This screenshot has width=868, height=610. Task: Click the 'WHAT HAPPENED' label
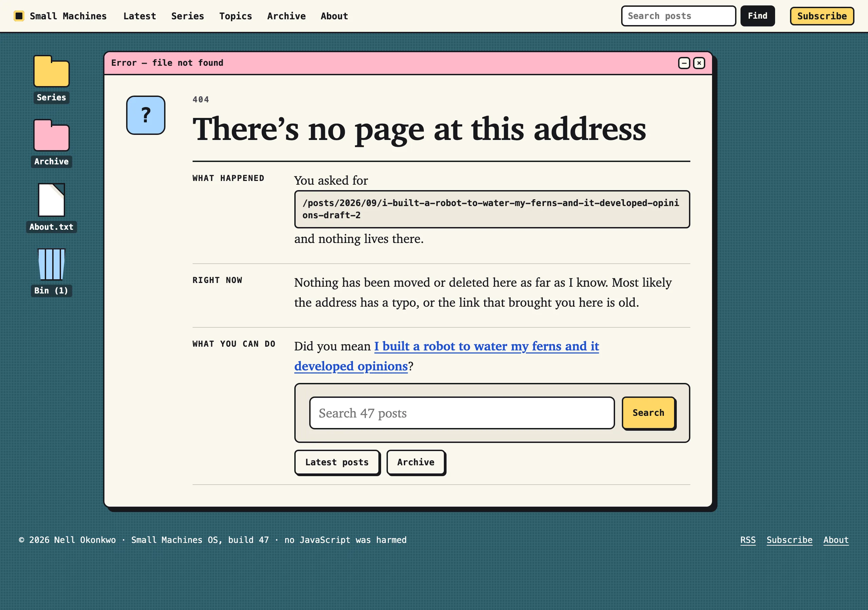pyautogui.click(x=228, y=178)
